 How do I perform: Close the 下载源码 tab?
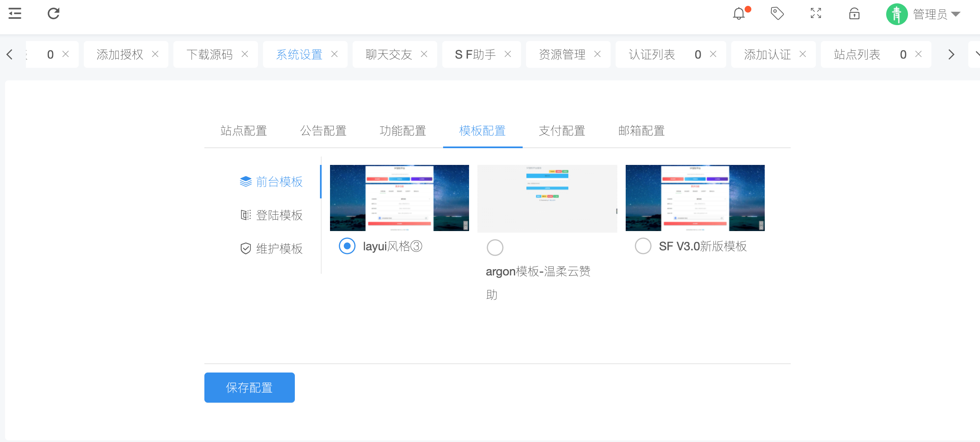pyautogui.click(x=245, y=54)
